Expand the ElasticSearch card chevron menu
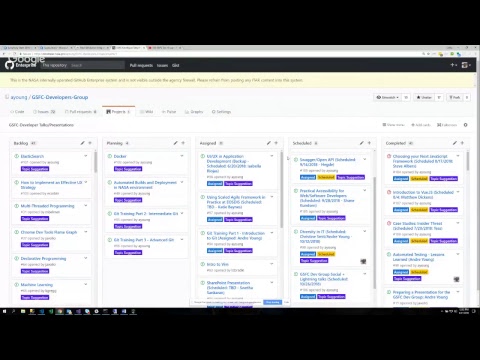The width and height of the screenshot is (480, 360). (86, 156)
